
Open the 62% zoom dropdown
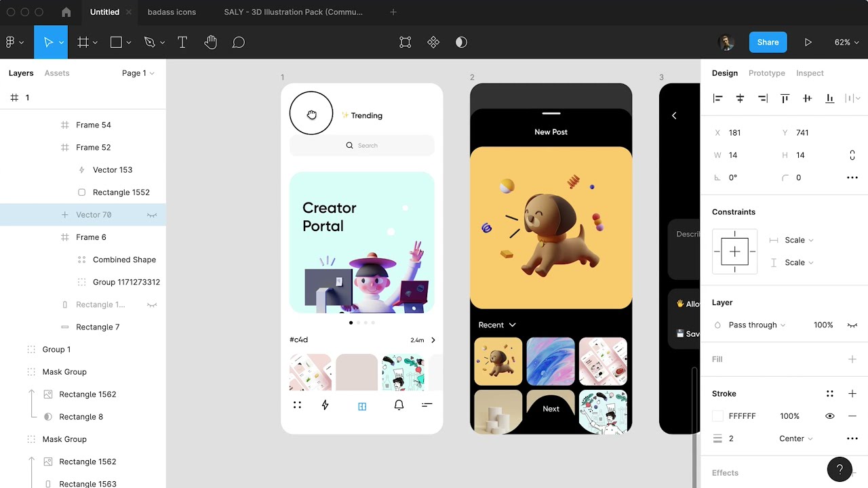pyautogui.click(x=847, y=42)
